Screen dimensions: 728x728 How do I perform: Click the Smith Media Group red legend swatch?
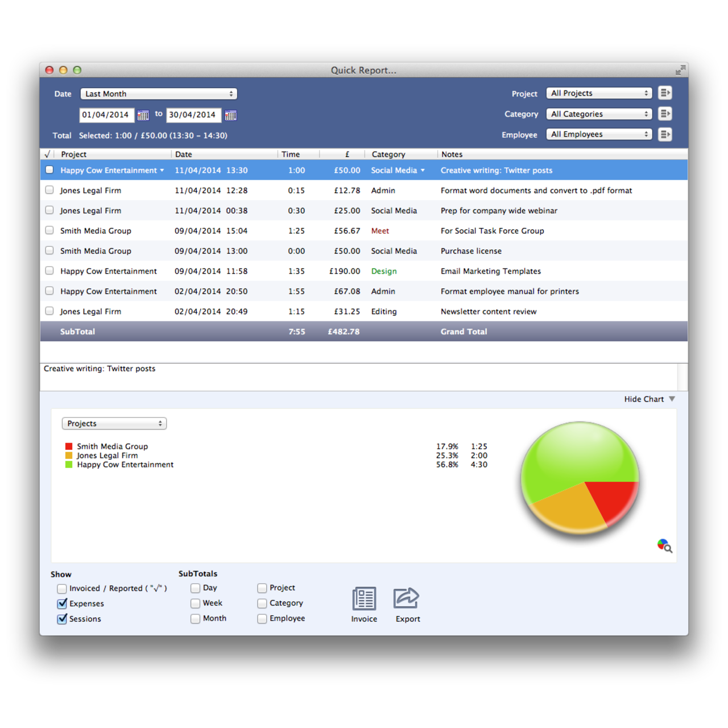pos(68,446)
